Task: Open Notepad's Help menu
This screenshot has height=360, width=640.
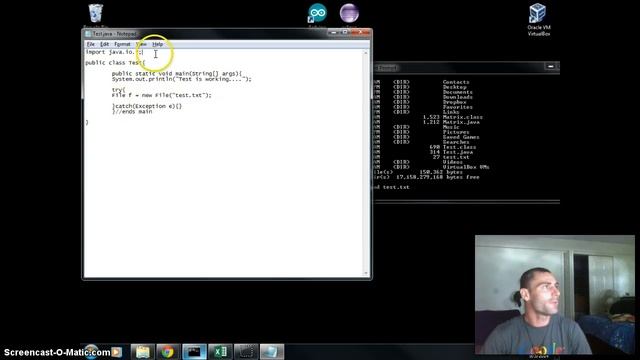Action: tap(158, 44)
